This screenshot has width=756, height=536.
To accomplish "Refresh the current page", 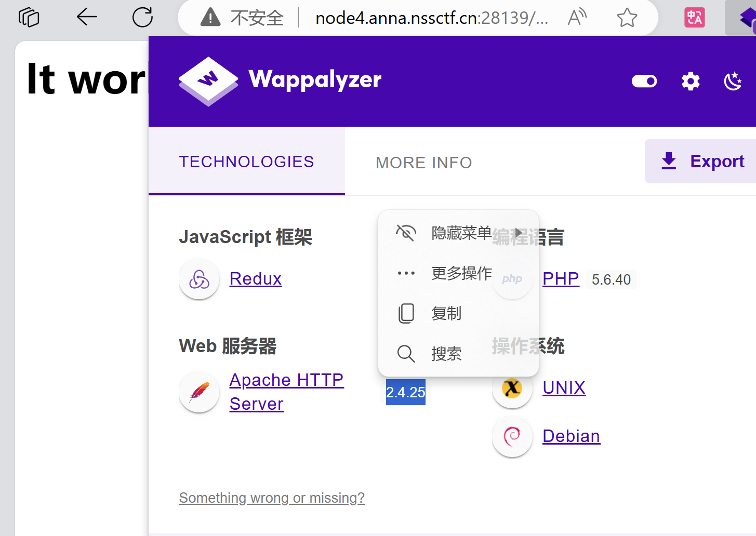I will click(x=142, y=17).
